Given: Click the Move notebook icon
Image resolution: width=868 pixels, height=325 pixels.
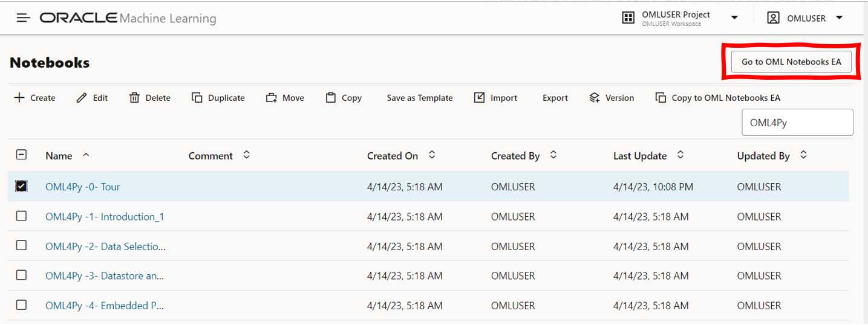Looking at the screenshot, I should [271, 98].
